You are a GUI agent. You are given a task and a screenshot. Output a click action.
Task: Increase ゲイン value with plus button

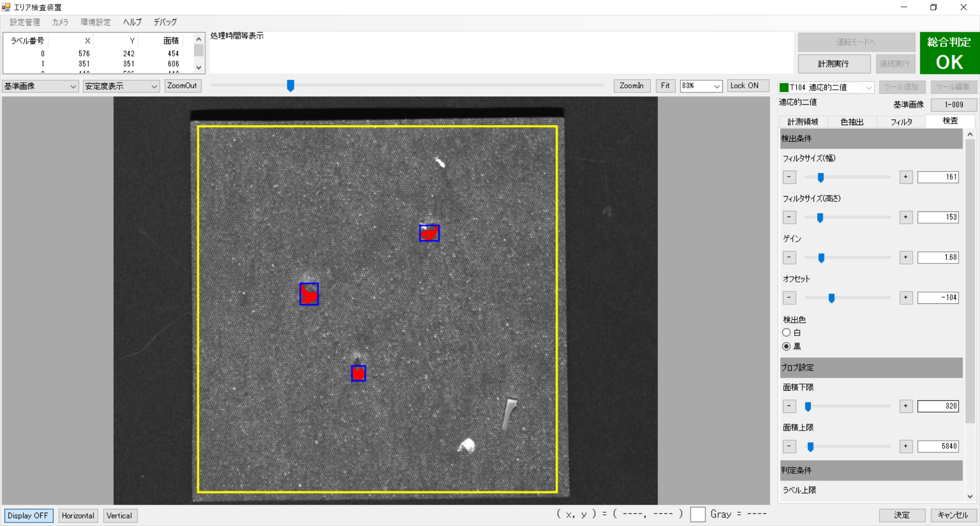click(906, 257)
